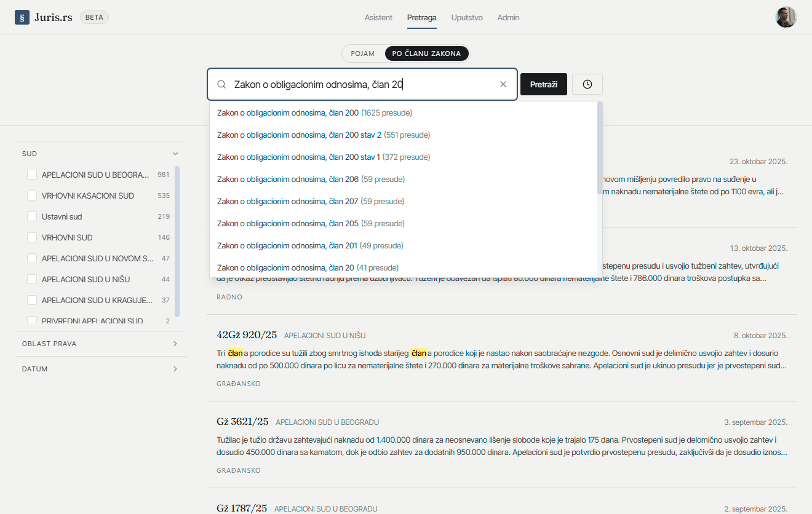Viewport: 812px width, 514px height.
Task: Select suggestion član 201 (49 presude)
Action: (x=403, y=246)
